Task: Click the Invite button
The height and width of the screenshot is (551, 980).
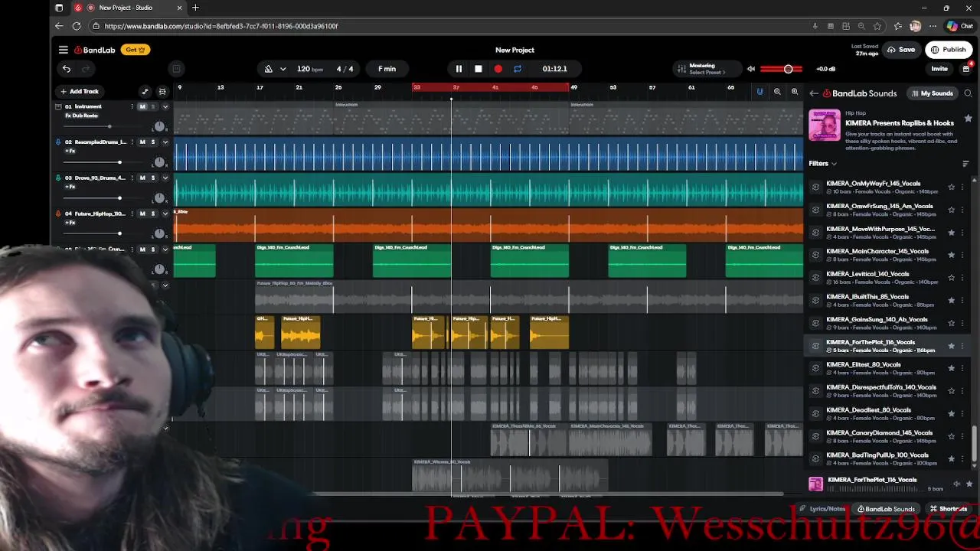Action: pos(939,69)
